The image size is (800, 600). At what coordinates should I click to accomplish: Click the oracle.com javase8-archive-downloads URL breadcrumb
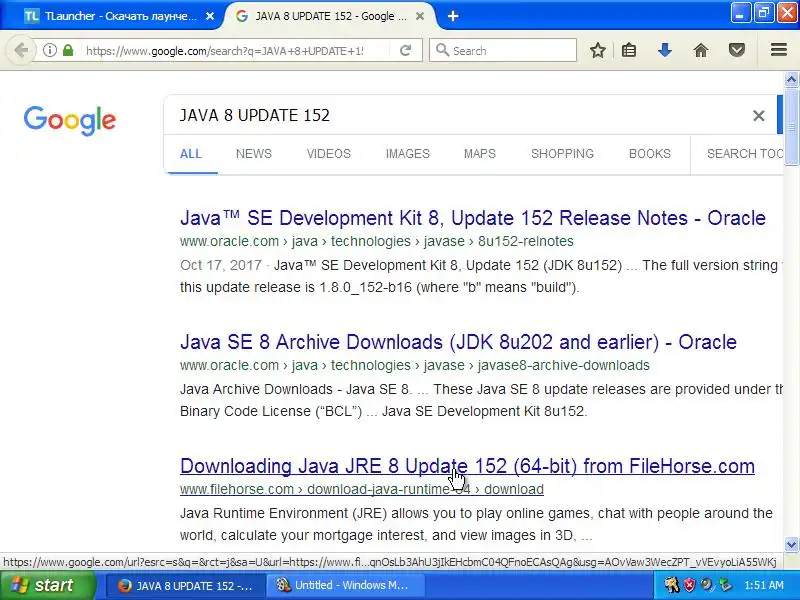(414, 365)
